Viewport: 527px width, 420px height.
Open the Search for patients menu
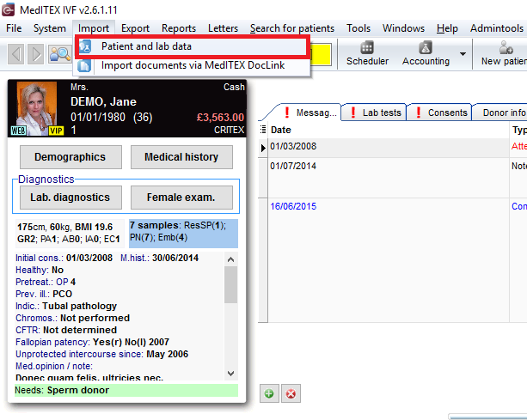click(x=292, y=28)
